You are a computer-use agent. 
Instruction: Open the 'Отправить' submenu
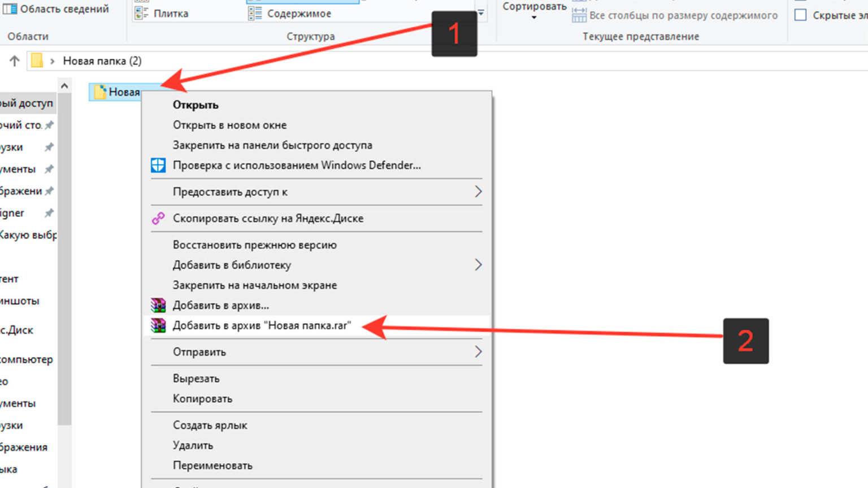pyautogui.click(x=316, y=352)
